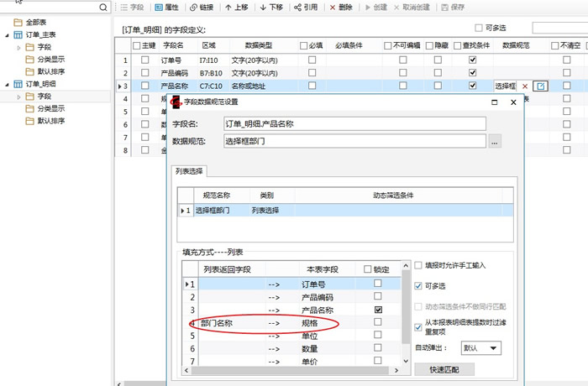Click the red 删除 (Delete) icon
This screenshot has height=386, width=588.
(333, 7)
